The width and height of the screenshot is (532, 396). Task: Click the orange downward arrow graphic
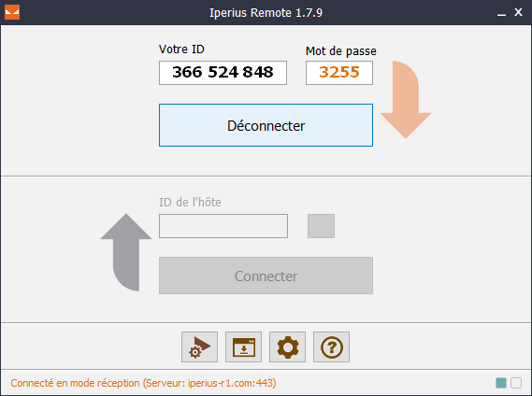click(x=406, y=100)
